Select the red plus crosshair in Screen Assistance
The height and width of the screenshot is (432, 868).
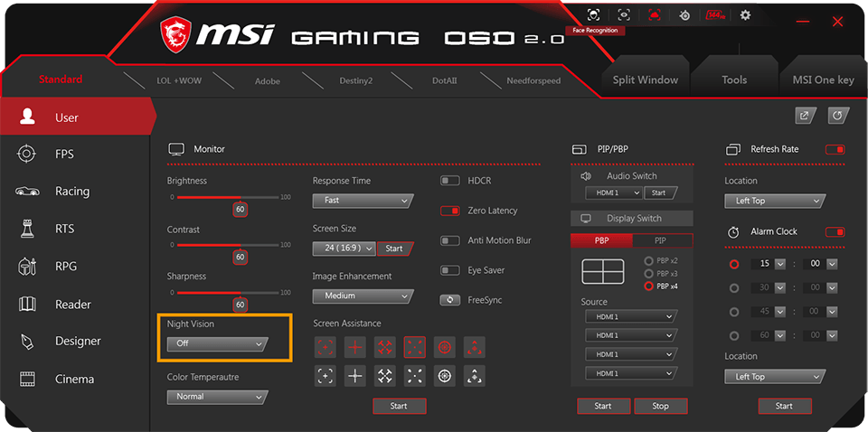pos(355,347)
